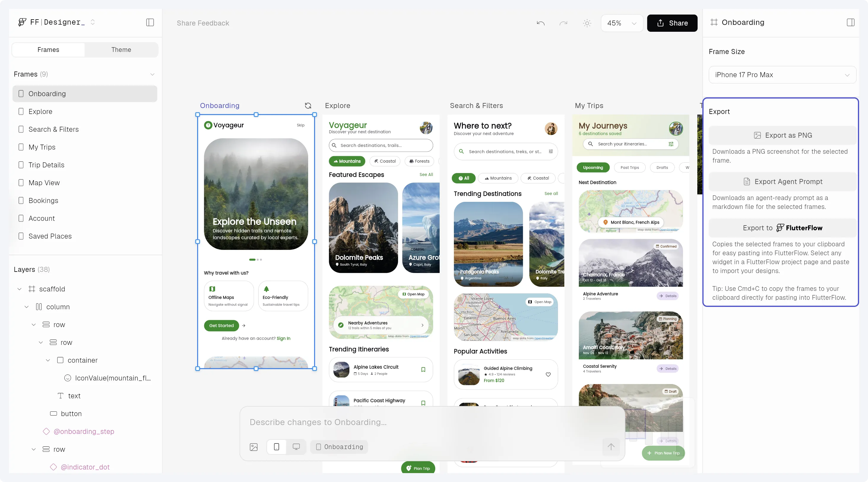This screenshot has width=868, height=482.
Task: Switch to the Frames tab
Action: (x=48, y=50)
